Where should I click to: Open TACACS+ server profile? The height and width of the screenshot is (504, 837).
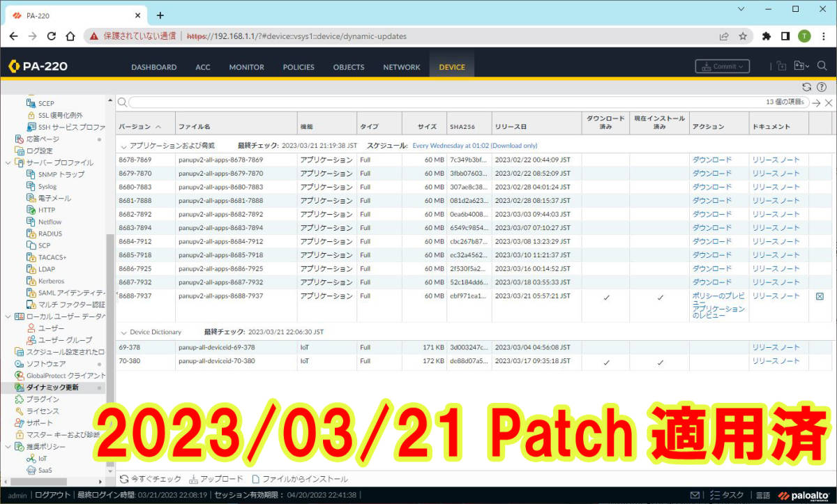coord(52,257)
